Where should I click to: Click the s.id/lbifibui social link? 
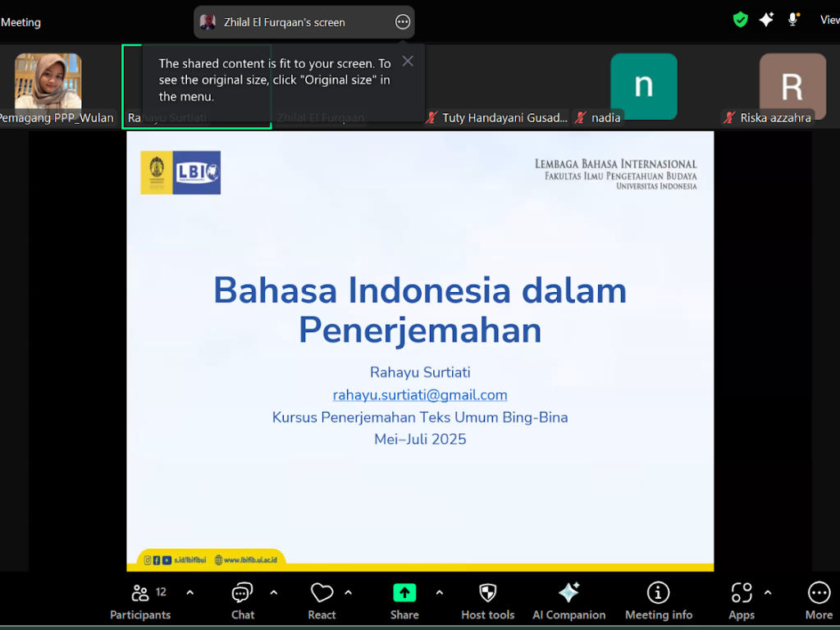pyautogui.click(x=190, y=559)
